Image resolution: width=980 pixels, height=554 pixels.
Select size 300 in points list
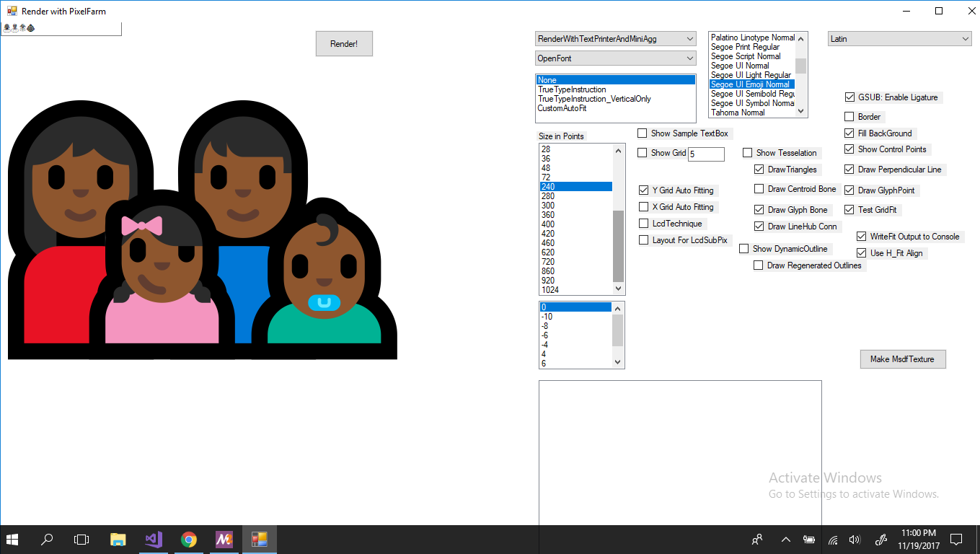click(576, 206)
